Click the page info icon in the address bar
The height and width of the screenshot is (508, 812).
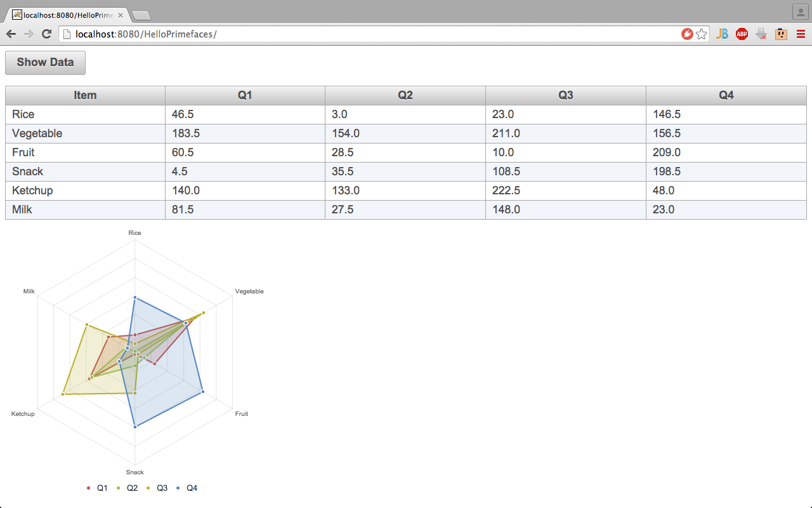pos(67,34)
